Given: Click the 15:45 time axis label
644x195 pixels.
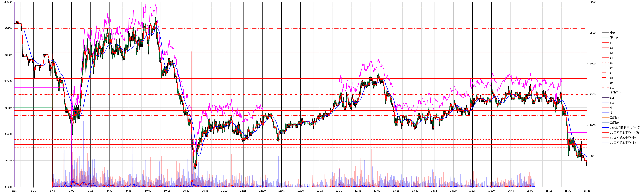Looking at the screenshot, I should (587, 191).
